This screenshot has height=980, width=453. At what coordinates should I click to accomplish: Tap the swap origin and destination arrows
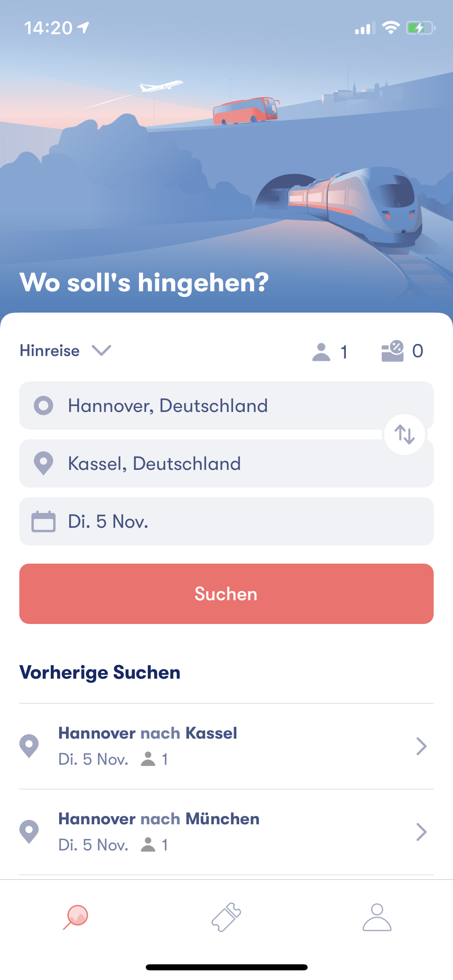coord(404,434)
